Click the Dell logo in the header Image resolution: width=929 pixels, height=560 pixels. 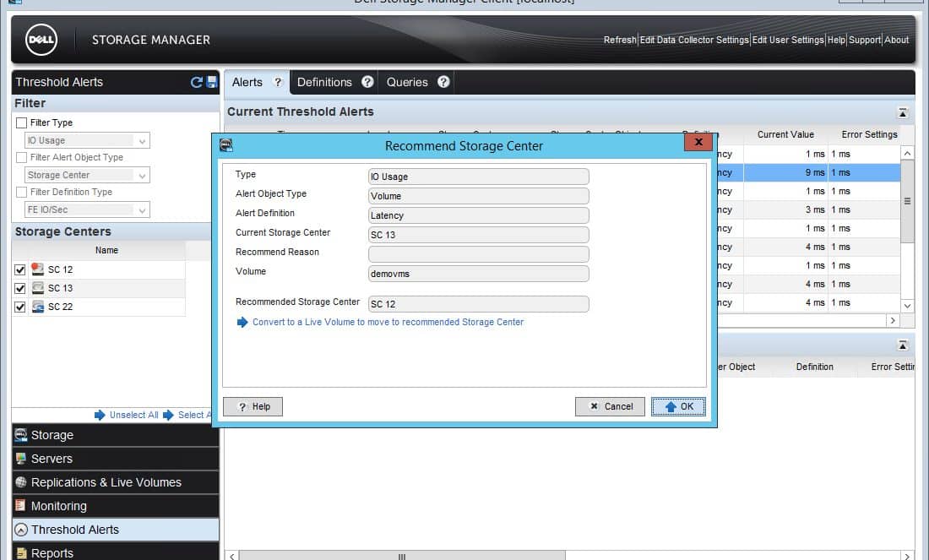(x=41, y=40)
